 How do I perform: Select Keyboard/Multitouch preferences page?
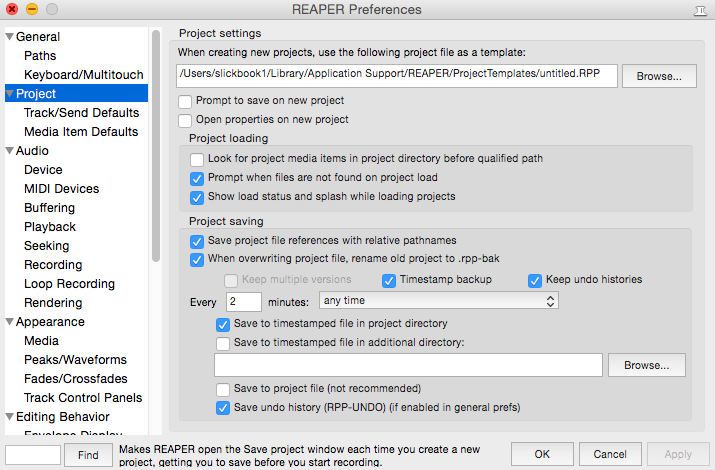84,75
